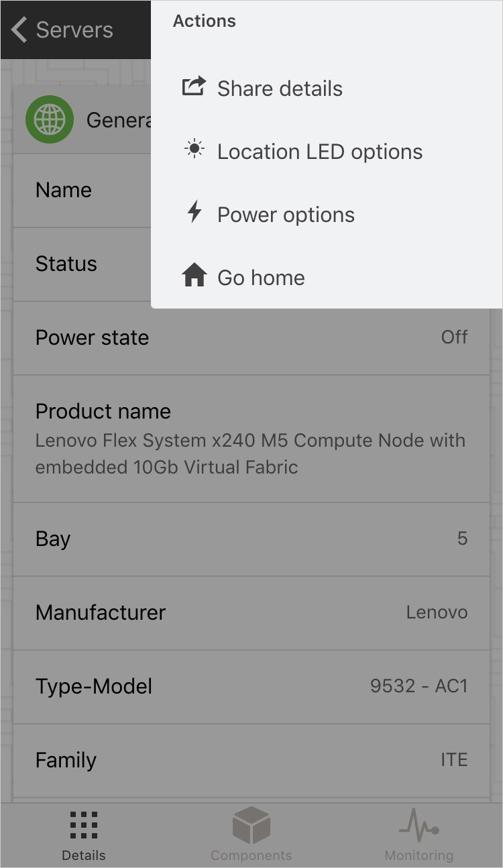Choose Location LED options text

coord(320,152)
